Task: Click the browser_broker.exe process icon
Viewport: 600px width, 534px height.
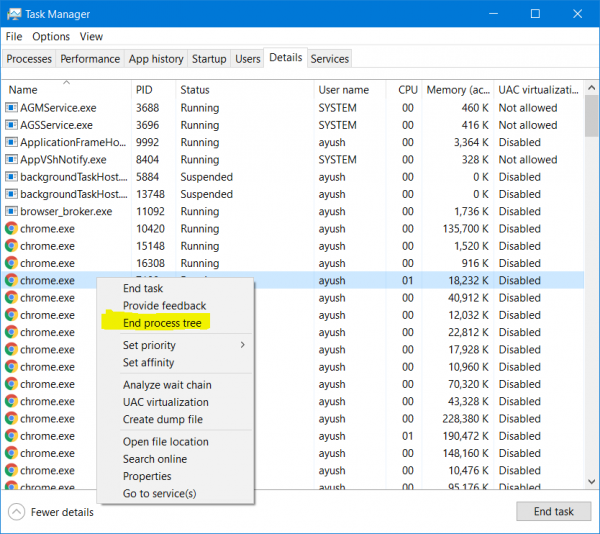Action: tap(12, 212)
